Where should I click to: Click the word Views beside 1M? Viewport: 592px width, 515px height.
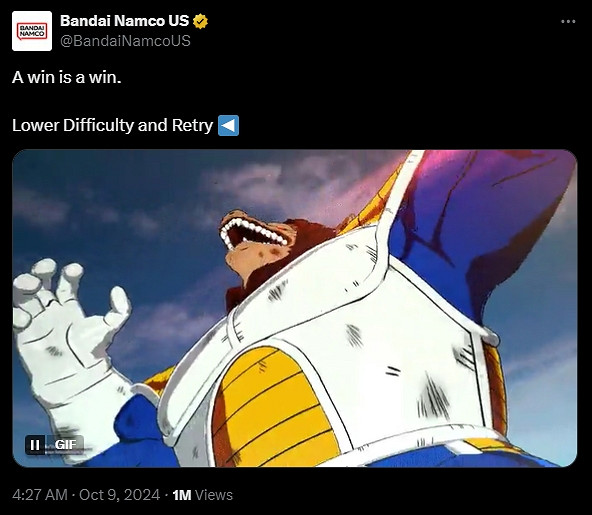214,495
